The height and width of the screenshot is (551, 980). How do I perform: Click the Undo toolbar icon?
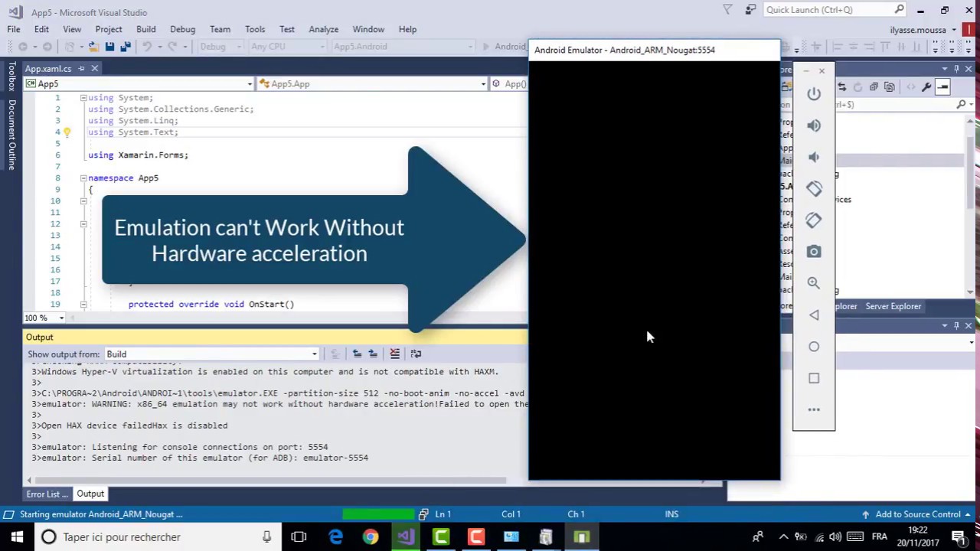point(147,47)
